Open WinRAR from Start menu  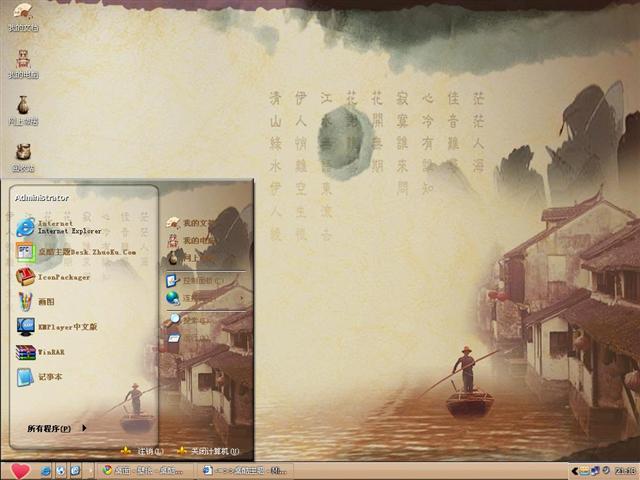(x=40, y=352)
